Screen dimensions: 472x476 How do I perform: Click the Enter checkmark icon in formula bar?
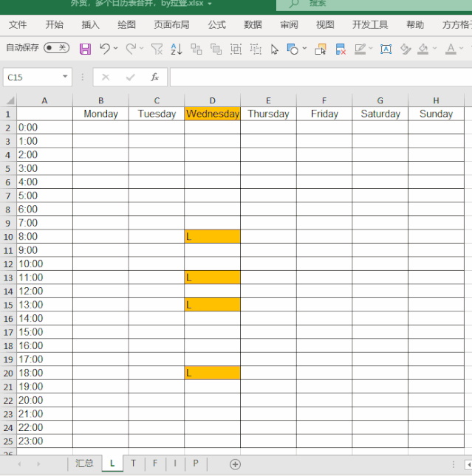(131, 77)
